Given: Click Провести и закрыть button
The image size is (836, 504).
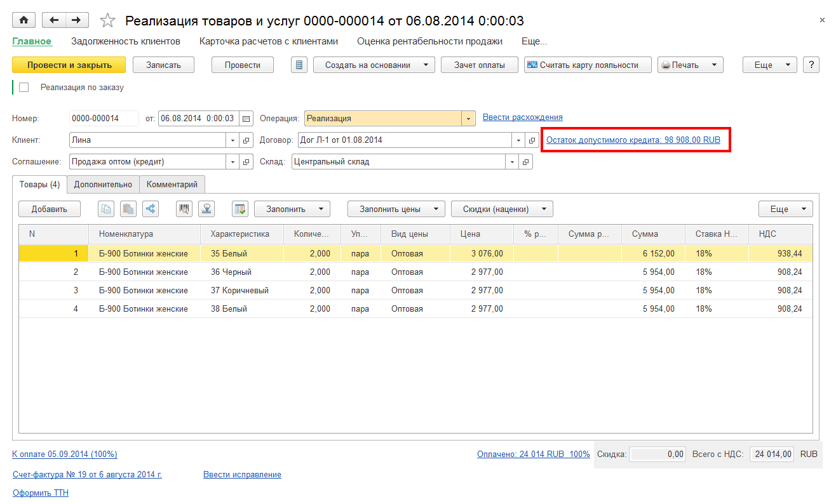Looking at the screenshot, I should [x=69, y=65].
